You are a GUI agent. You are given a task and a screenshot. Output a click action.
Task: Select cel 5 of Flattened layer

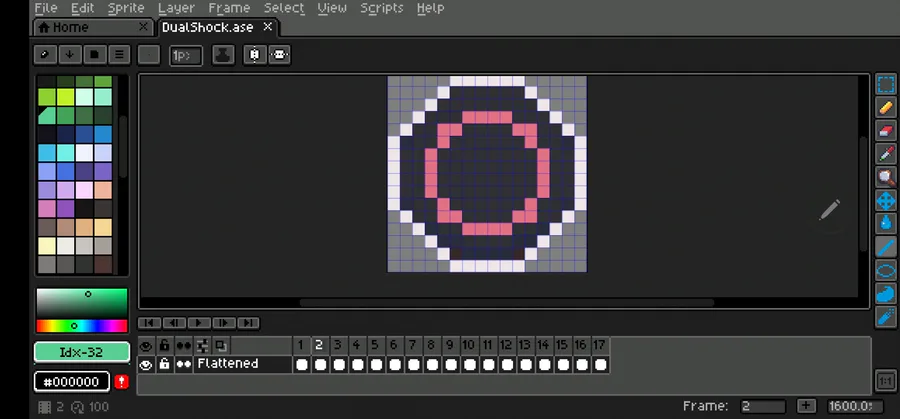[x=376, y=364]
